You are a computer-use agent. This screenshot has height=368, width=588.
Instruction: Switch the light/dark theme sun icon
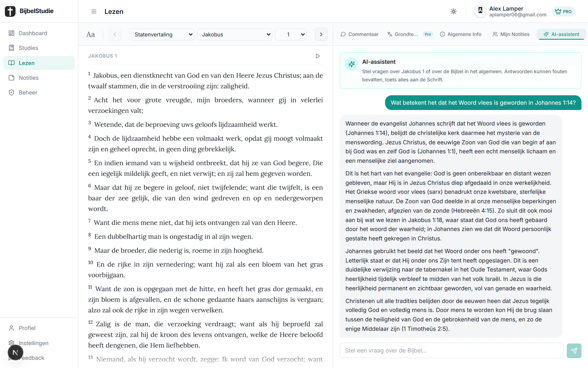[x=453, y=11]
